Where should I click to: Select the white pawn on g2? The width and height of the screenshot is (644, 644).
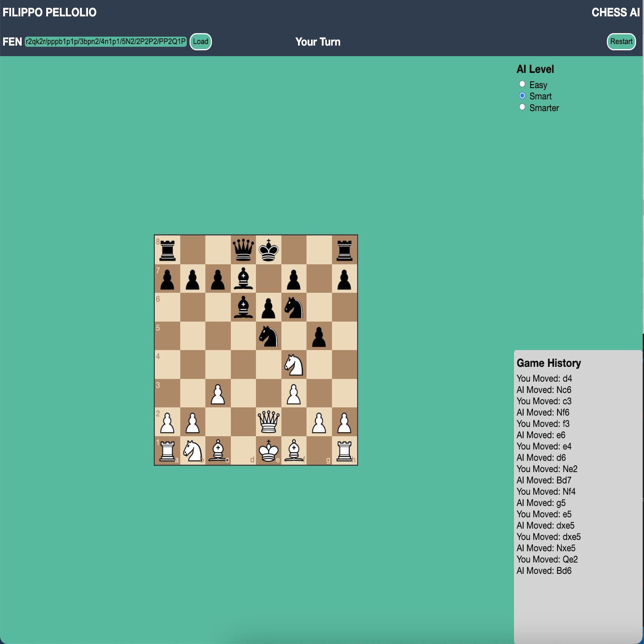(x=319, y=422)
